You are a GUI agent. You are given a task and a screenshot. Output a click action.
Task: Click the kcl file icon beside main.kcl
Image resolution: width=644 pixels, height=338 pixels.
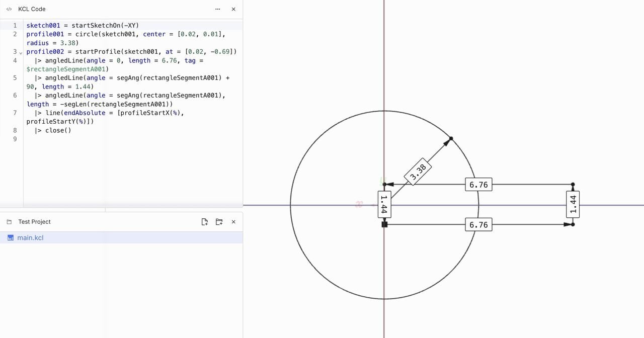[x=11, y=238]
